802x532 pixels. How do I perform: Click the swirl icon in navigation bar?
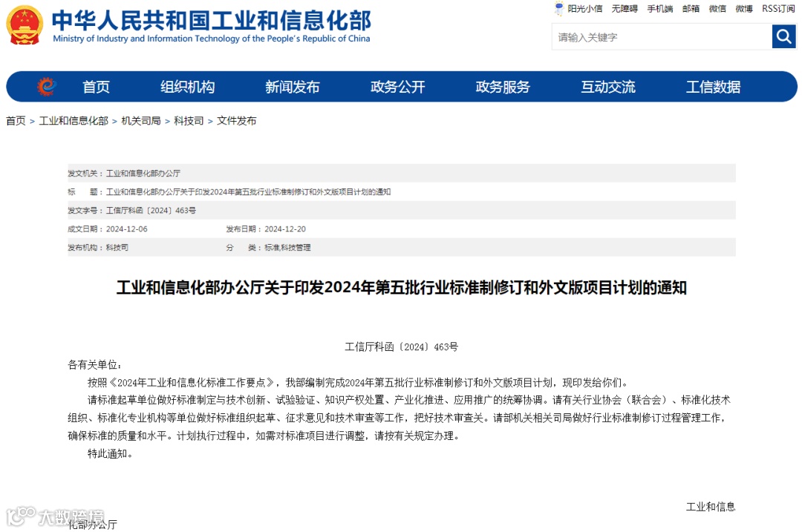pos(47,86)
